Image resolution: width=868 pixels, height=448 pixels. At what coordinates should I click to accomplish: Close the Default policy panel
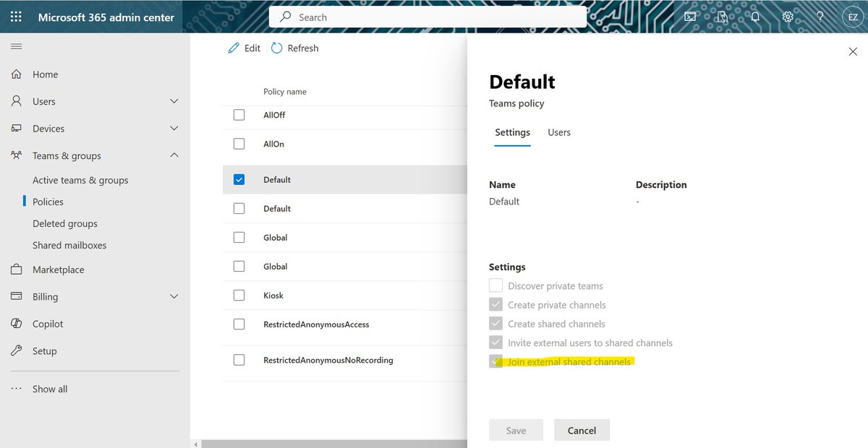[852, 51]
